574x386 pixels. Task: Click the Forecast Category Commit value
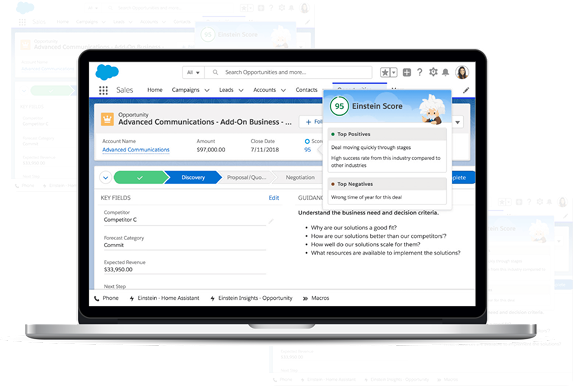114,245
